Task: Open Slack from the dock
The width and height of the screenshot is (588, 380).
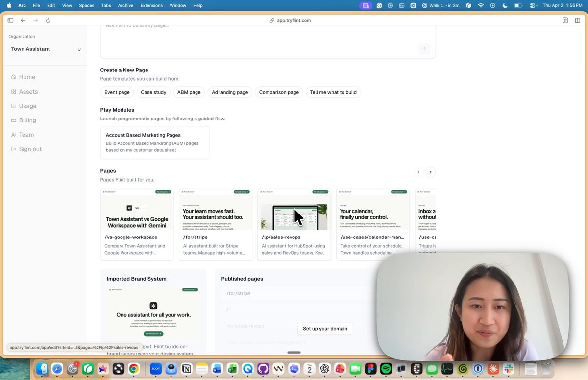Action: [x=509, y=369]
